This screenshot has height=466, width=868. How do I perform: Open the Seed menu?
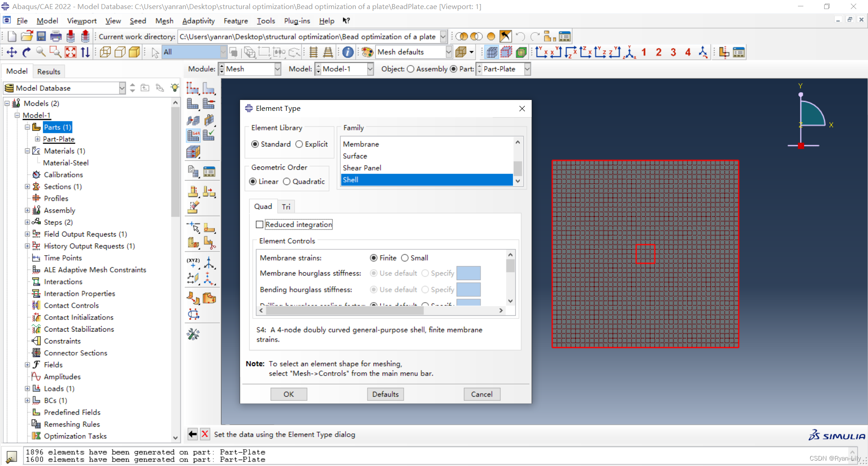click(138, 21)
